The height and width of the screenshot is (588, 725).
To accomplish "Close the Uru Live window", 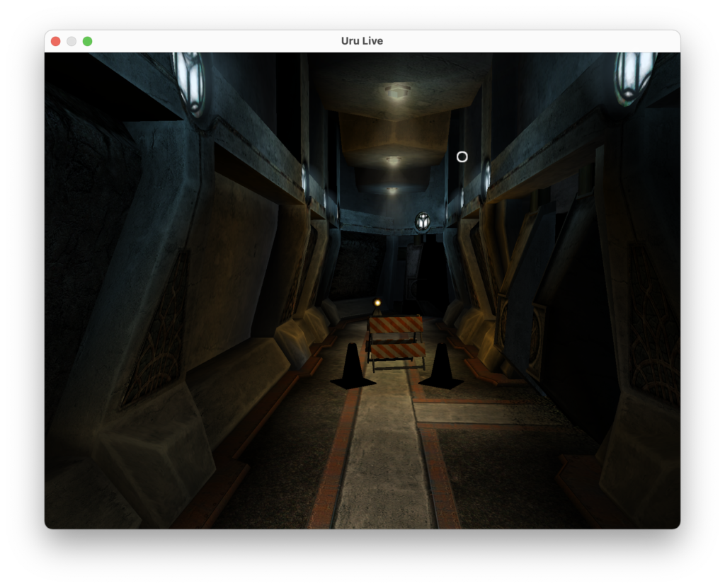I will [55, 41].
